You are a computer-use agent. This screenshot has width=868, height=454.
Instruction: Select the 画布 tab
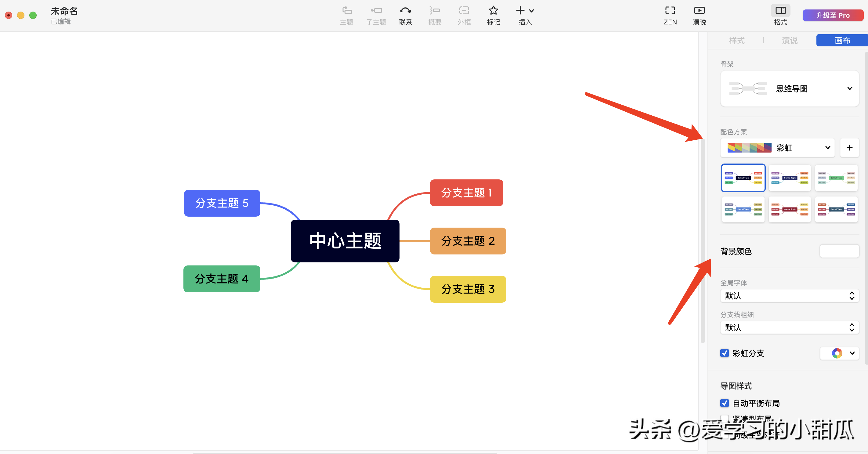click(x=842, y=40)
